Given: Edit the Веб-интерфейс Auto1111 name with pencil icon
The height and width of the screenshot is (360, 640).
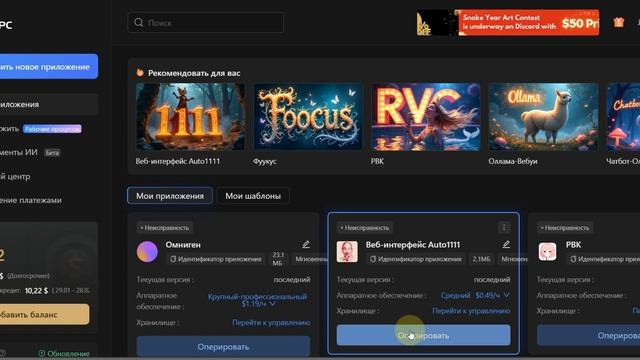Looking at the screenshot, I should (x=506, y=244).
